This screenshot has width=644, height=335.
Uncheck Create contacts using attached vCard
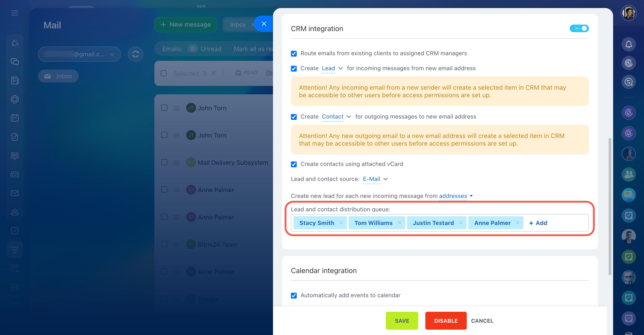coord(294,164)
